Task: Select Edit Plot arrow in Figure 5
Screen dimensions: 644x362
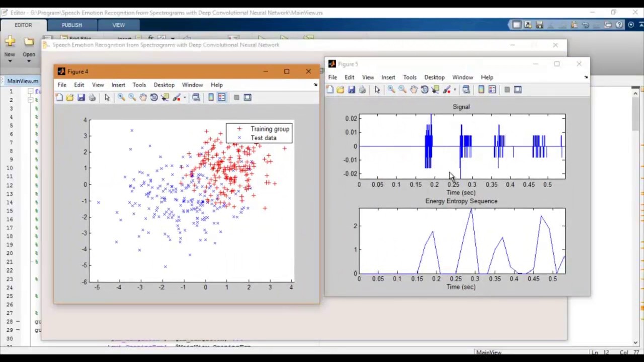Action: pos(377,89)
